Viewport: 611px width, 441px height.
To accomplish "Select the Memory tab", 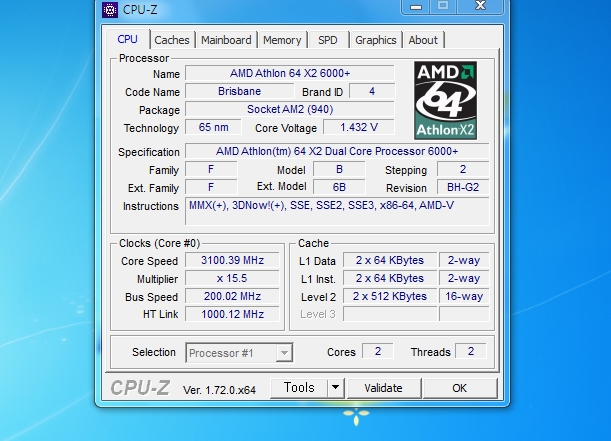I will [x=282, y=40].
